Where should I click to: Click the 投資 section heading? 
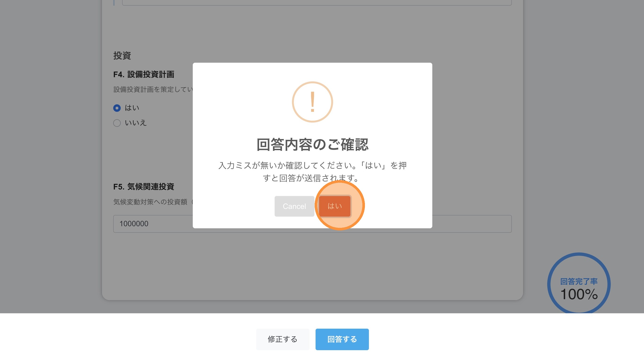click(122, 55)
